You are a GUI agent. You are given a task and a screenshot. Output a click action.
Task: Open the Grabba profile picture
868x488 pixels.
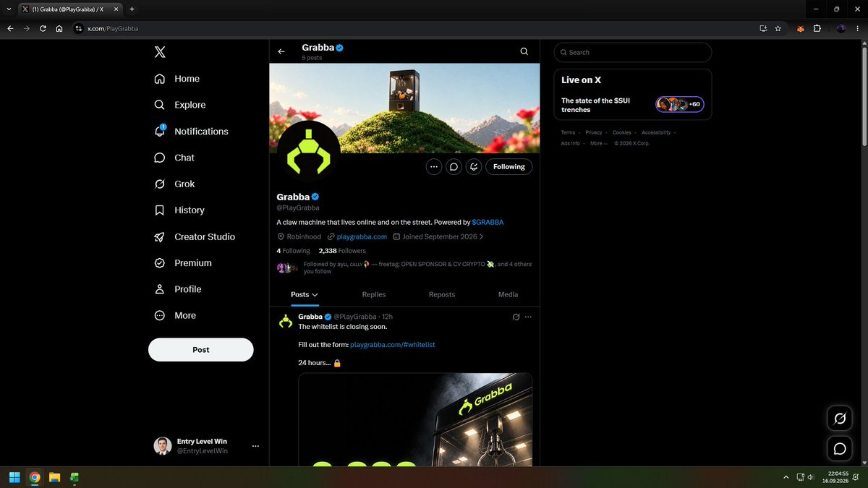point(309,152)
